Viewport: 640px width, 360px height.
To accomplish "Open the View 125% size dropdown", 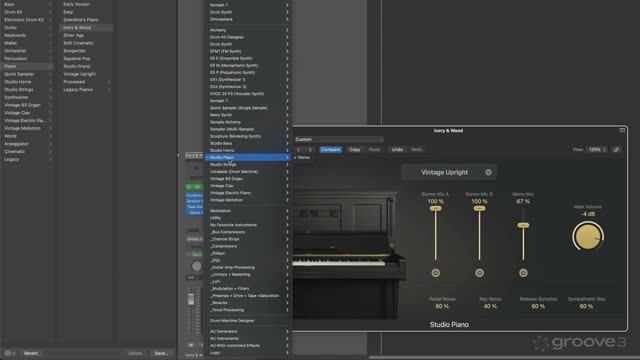I will point(597,149).
